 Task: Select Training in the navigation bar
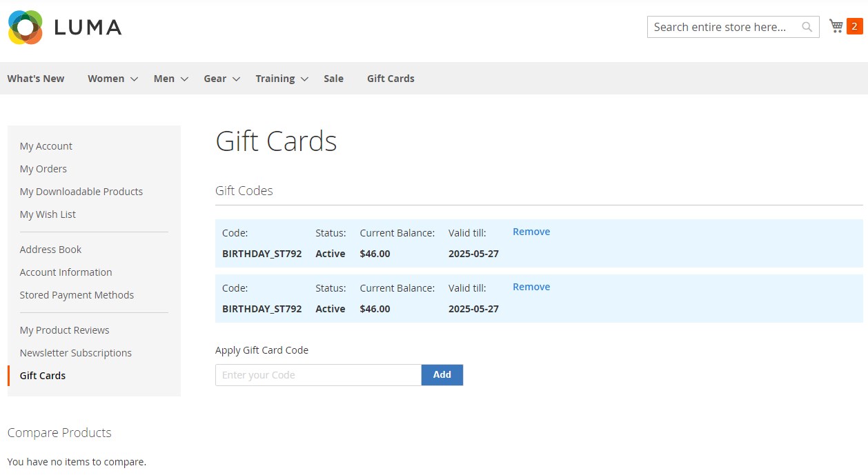click(x=275, y=79)
